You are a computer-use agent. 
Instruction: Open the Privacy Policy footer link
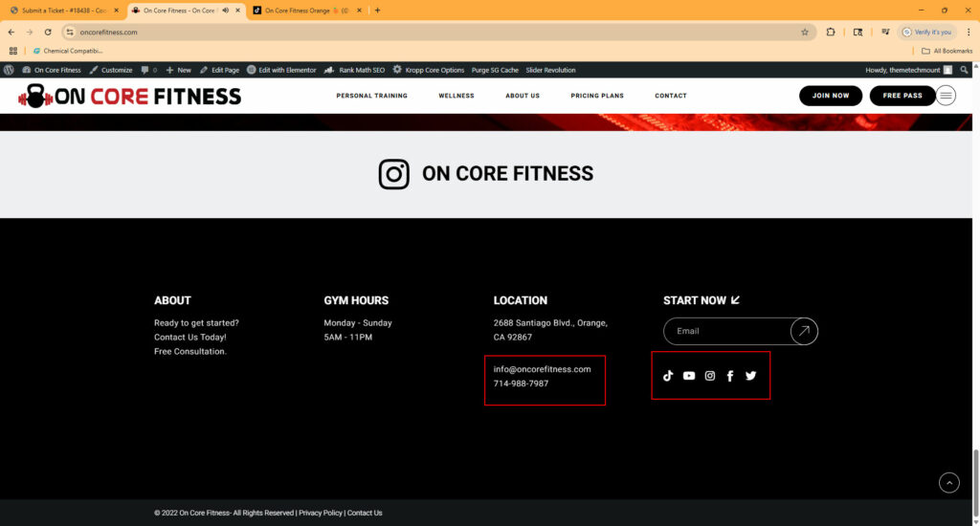coord(321,513)
